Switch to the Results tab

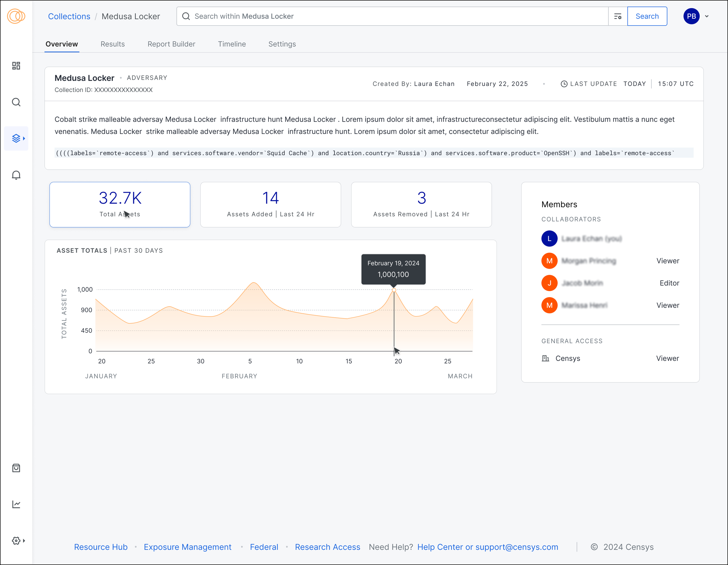coord(113,44)
